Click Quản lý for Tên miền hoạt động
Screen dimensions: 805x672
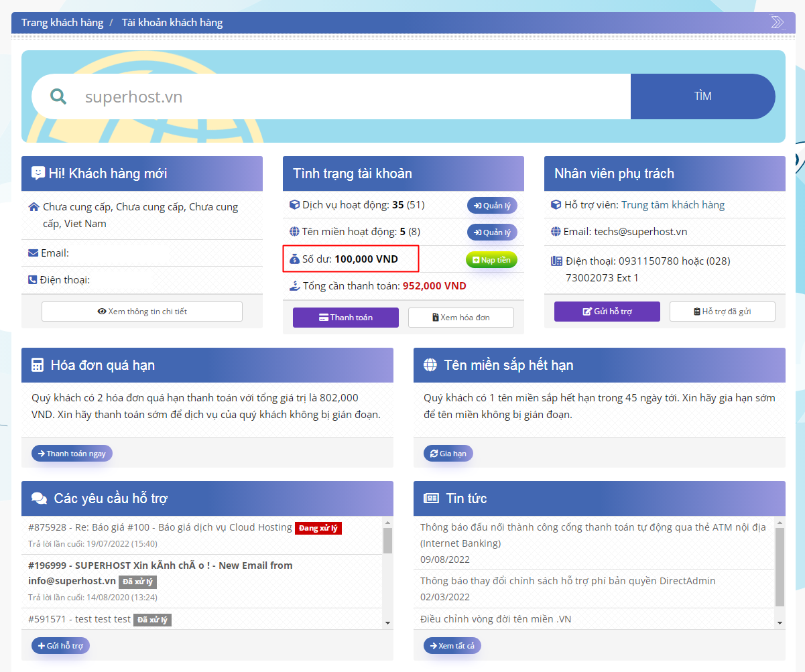pyautogui.click(x=492, y=232)
